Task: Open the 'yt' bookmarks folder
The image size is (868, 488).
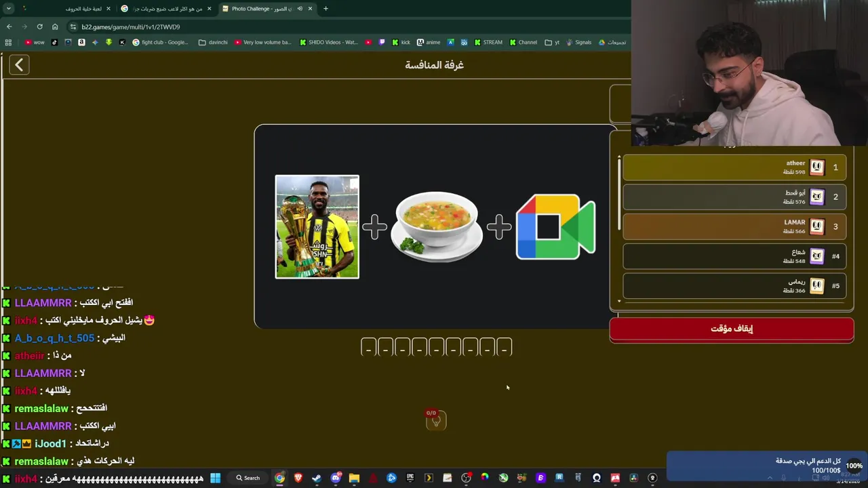Action: tap(553, 42)
